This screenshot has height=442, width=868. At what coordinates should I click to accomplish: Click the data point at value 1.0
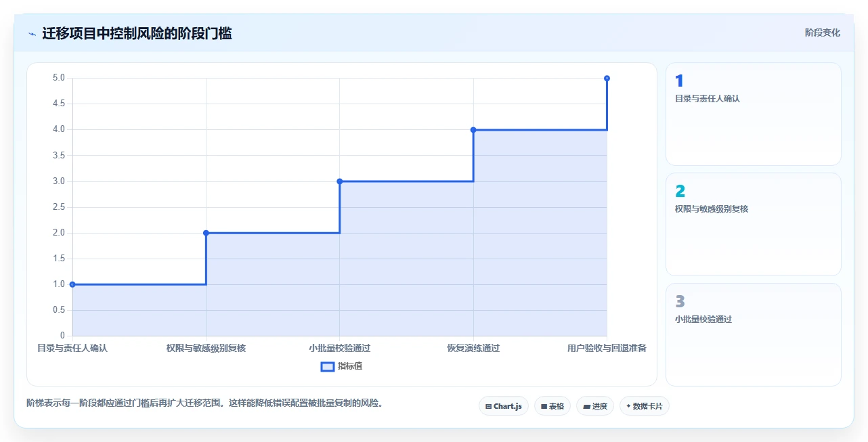click(72, 284)
